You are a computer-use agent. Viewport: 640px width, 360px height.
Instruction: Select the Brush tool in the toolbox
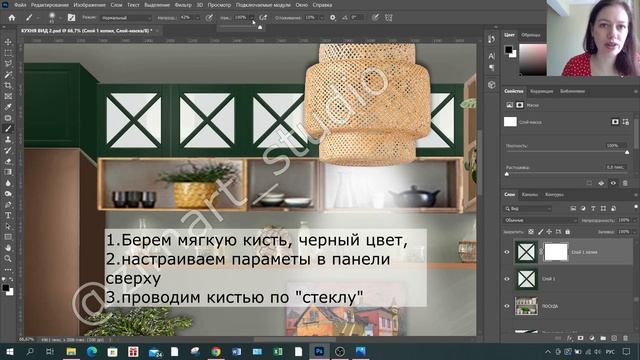[8, 129]
